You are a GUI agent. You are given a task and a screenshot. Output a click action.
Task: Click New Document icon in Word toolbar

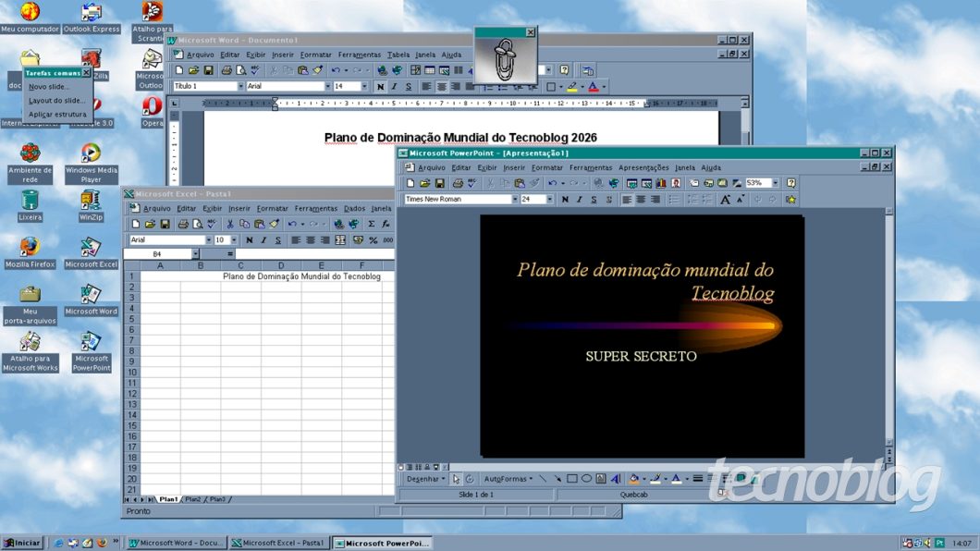(179, 70)
